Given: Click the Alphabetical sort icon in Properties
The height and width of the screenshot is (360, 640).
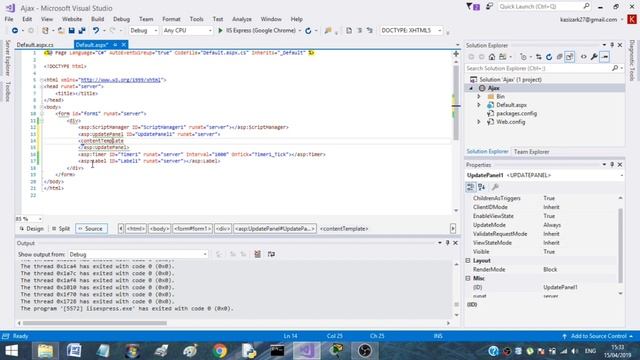Looking at the screenshot, I should (482, 187).
